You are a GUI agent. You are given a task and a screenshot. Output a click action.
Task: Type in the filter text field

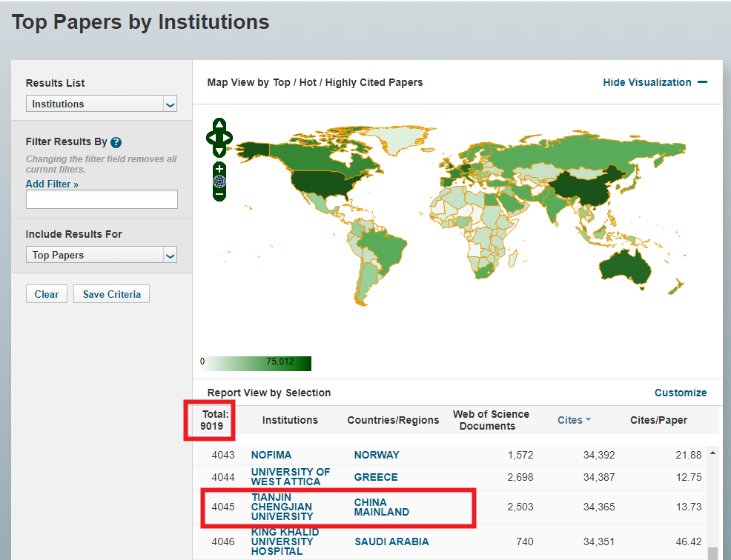click(102, 199)
